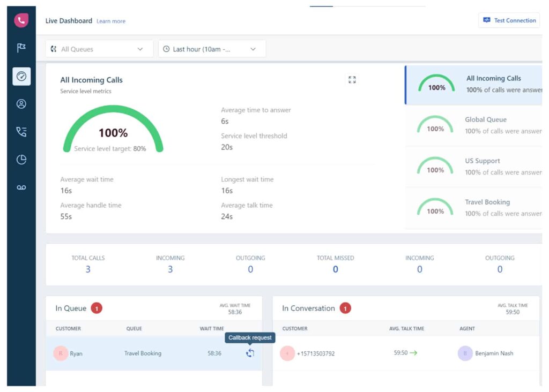
Task: Open the Learn more link
Action: point(110,21)
